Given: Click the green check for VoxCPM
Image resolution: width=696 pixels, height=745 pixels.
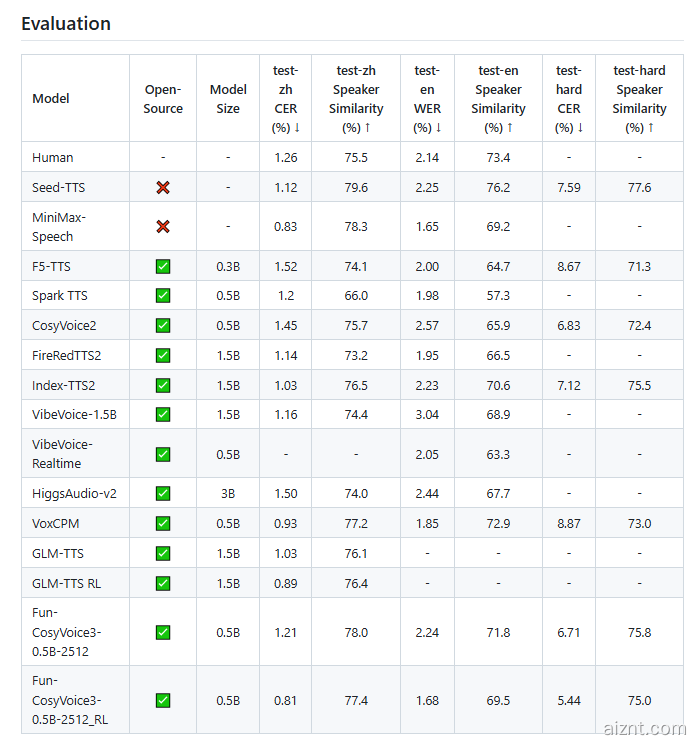Looking at the screenshot, I should coord(163,523).
